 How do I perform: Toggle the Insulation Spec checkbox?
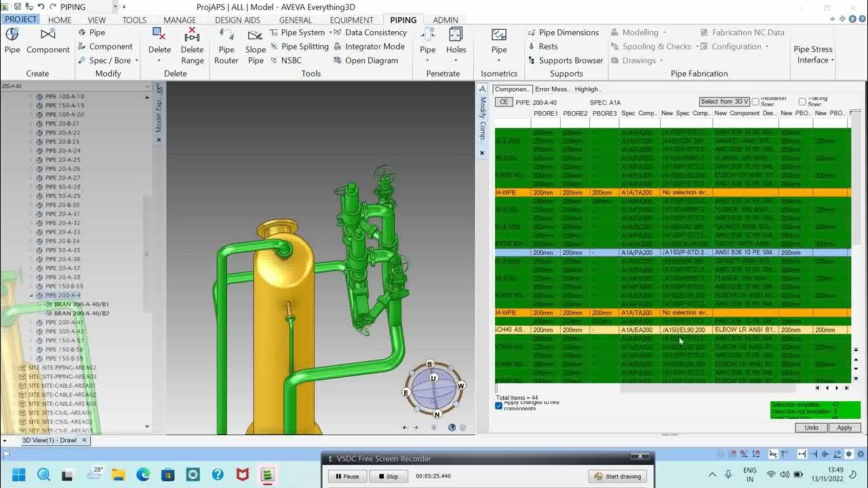(x=755, y=102)
